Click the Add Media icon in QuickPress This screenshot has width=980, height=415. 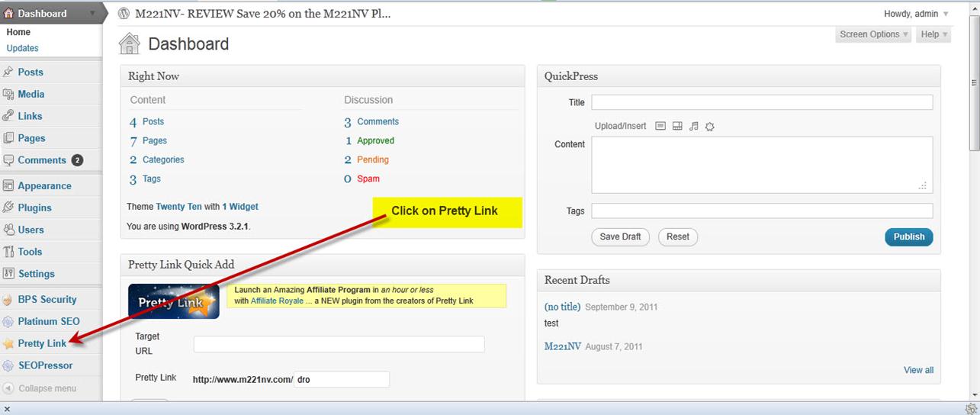tap(709, 127)
